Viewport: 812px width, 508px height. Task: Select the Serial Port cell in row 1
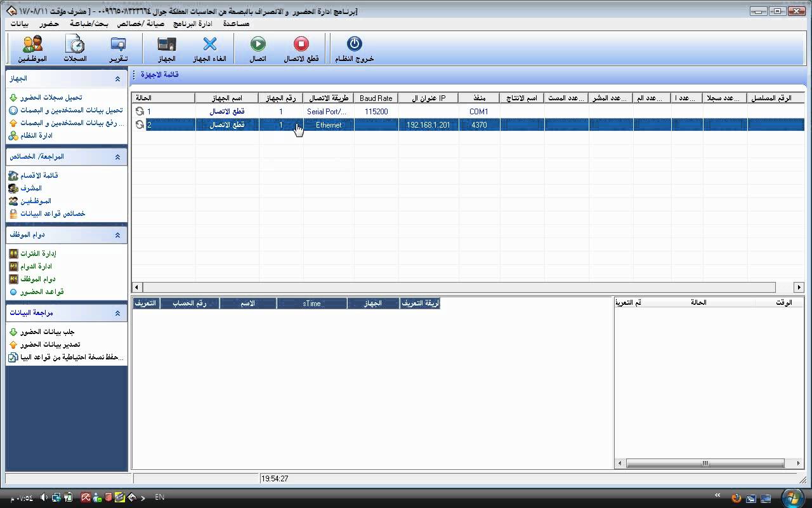pos(329,112)
